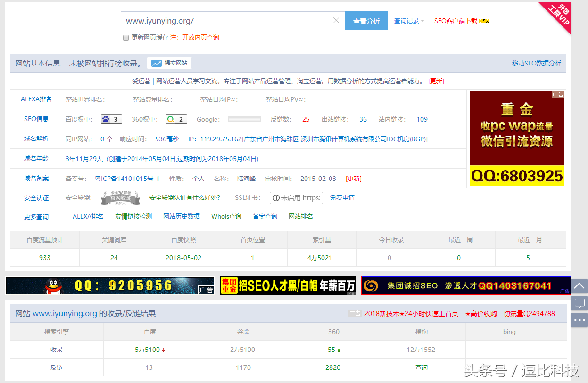Click the 免费申请 SSL link
The image size is (588, 383).
click(x=342, y=198)
